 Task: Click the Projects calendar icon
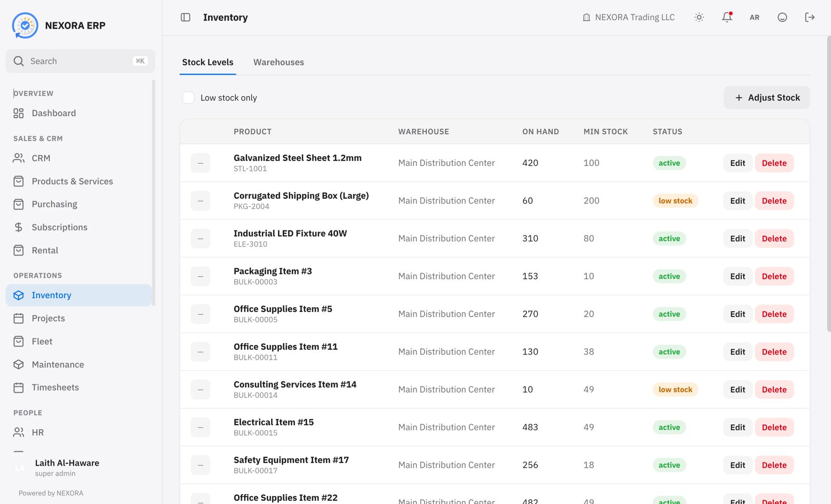coord(19,318)
